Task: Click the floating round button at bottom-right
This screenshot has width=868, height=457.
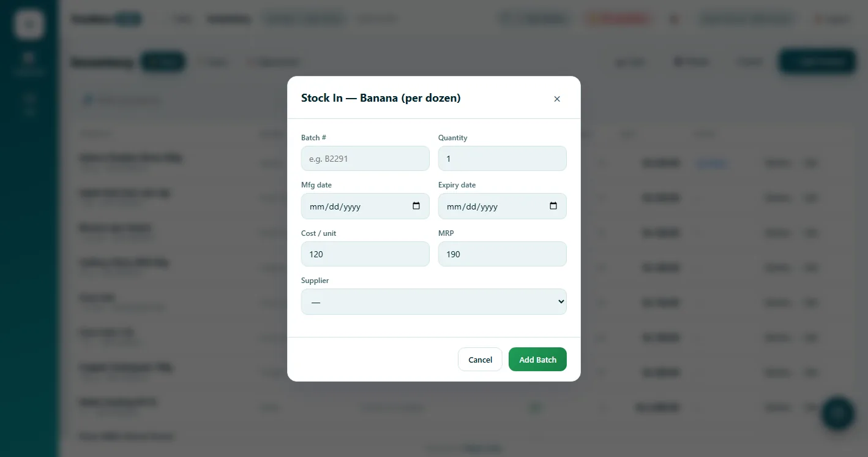Action: click(837, 413)
